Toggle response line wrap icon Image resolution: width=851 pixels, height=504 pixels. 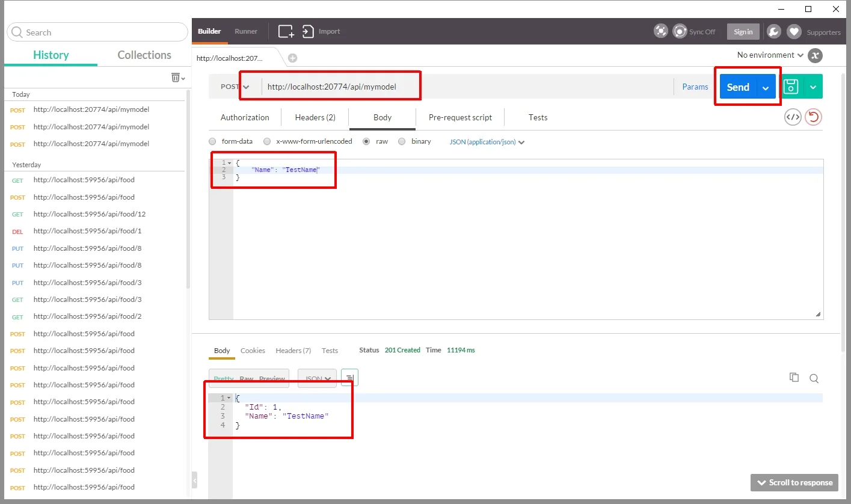(x=349, y=378)
